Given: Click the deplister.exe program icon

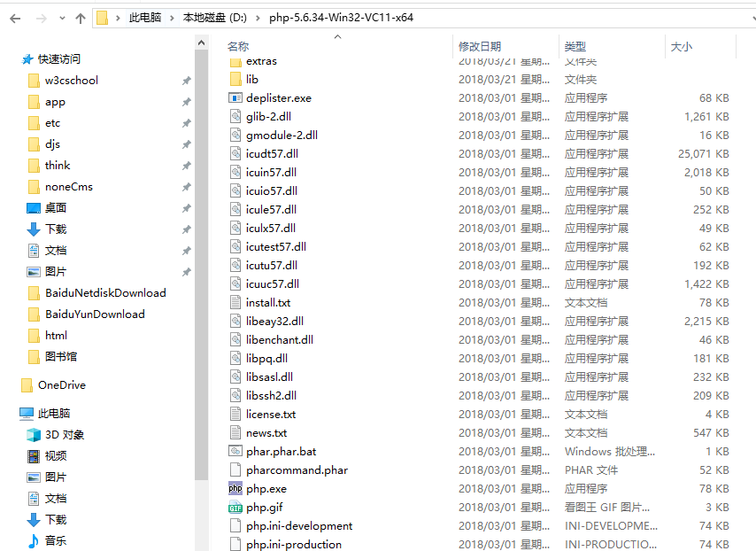Looking at the screenshot, I should (235, 98).
